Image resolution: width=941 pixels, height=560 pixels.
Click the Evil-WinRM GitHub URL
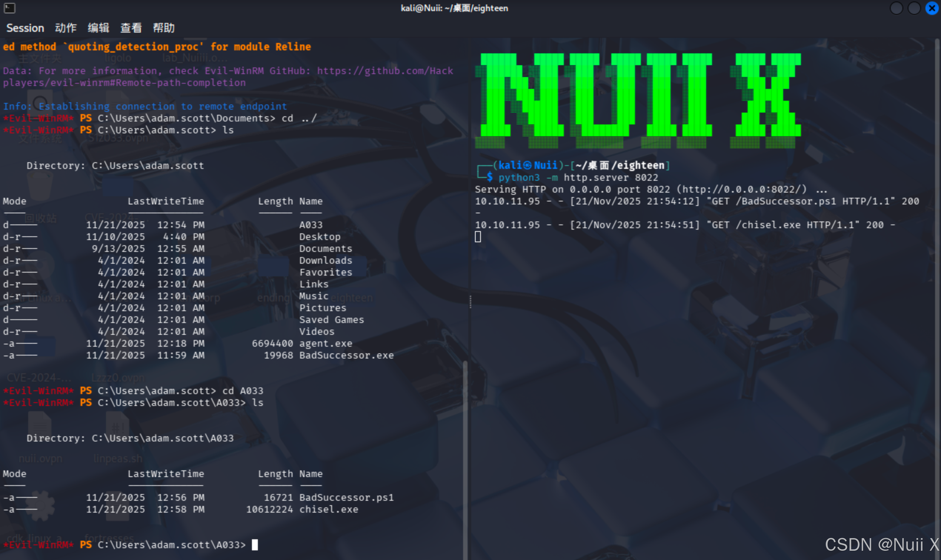click(385, 71)
